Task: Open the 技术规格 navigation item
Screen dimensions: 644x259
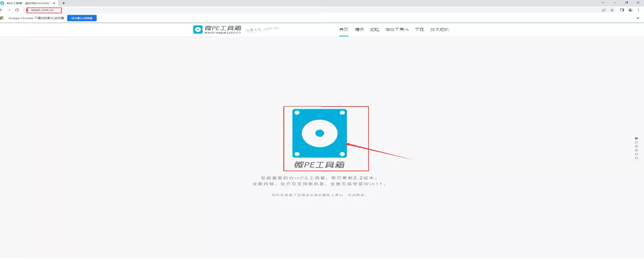Action: click(439, 29)
